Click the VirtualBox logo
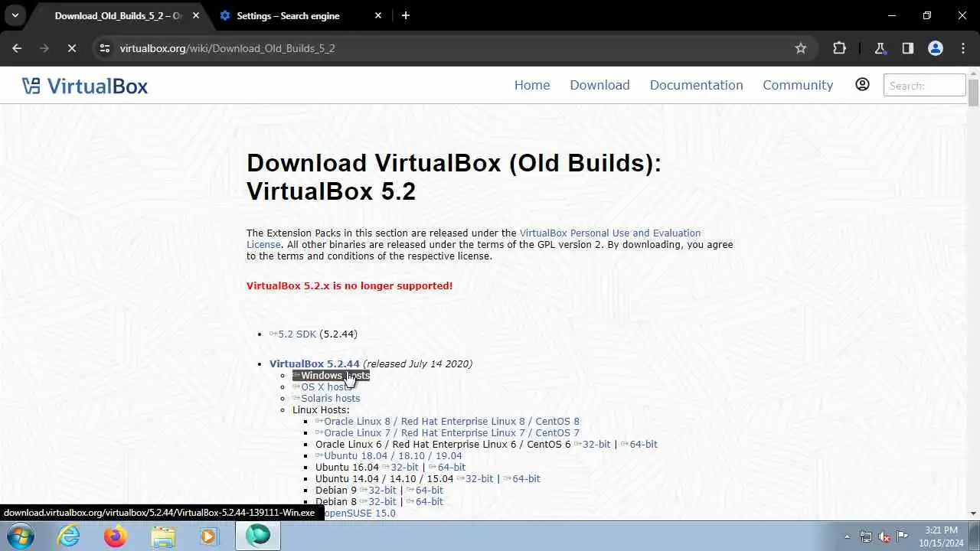Viewport: 980px width, 551px height. [84, 85]
